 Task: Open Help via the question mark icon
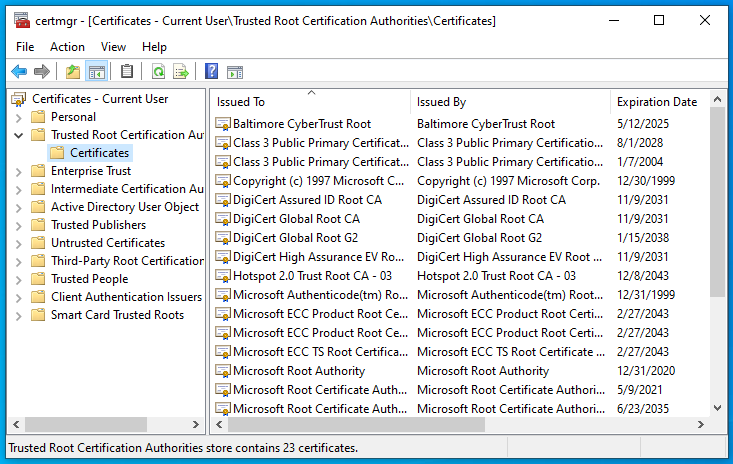[211, 71]
